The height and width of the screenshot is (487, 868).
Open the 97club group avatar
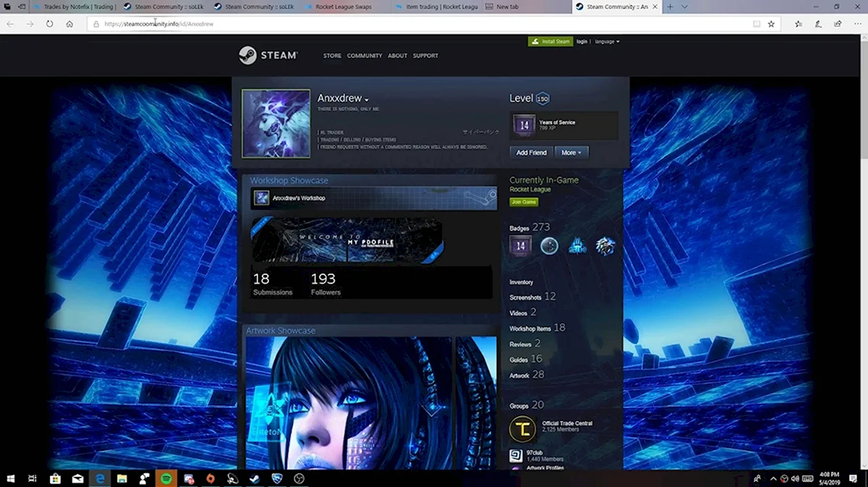516,456
